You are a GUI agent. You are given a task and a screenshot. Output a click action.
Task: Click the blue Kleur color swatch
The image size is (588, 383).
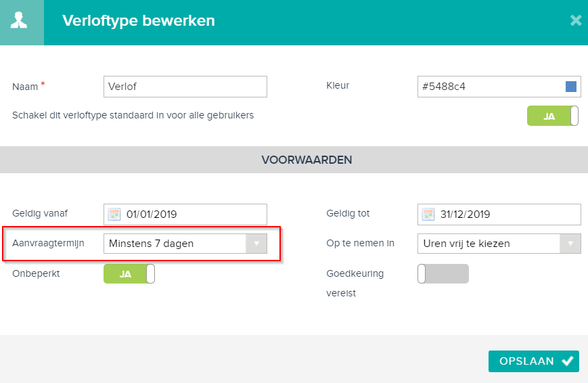pos(571,87)
